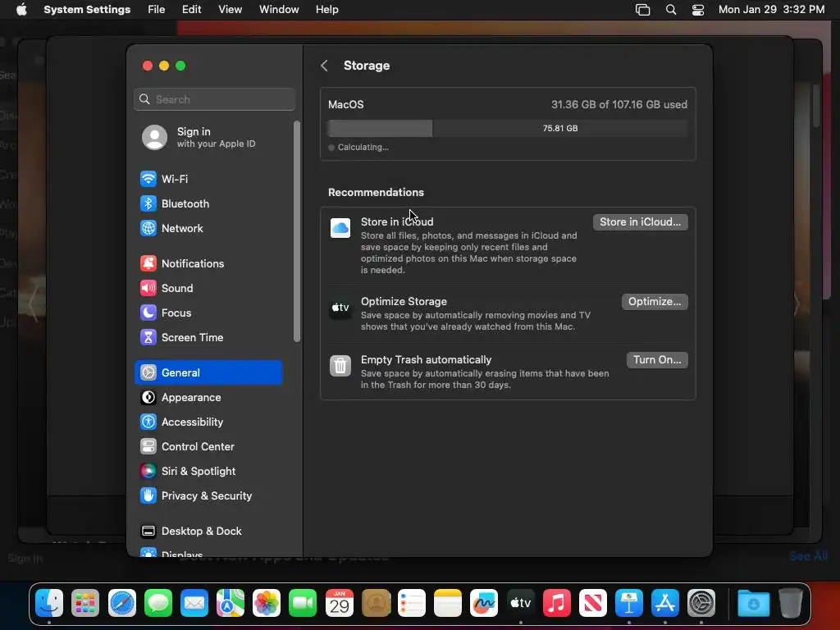Open the Edit menu
Image resolution: width=840 pixels, height=630 pixels.
[191, 10]
